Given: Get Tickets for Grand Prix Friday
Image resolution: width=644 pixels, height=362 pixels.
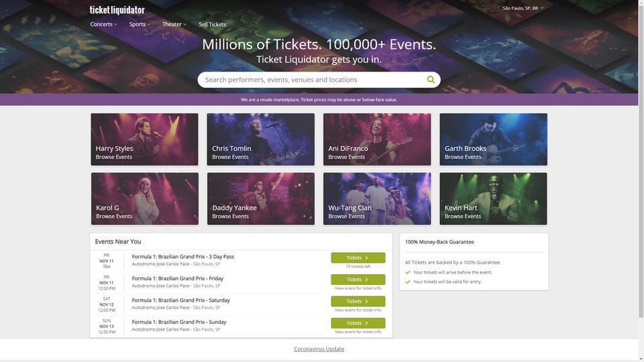Looking at the screenshot, I should click(x=358, y=280).
